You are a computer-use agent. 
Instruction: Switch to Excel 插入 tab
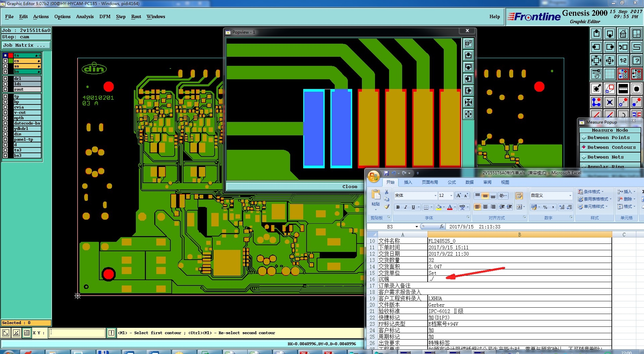pos(408,182)
